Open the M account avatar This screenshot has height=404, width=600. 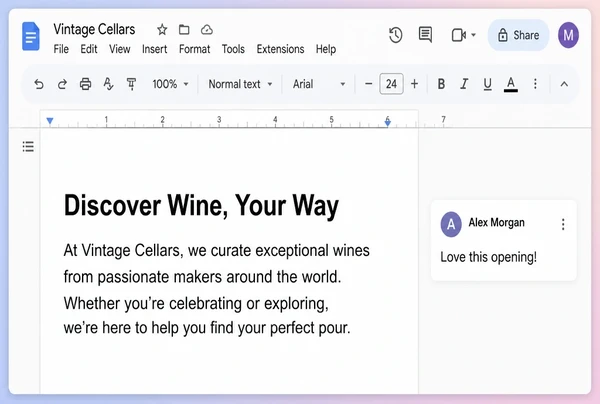(568, 35)
